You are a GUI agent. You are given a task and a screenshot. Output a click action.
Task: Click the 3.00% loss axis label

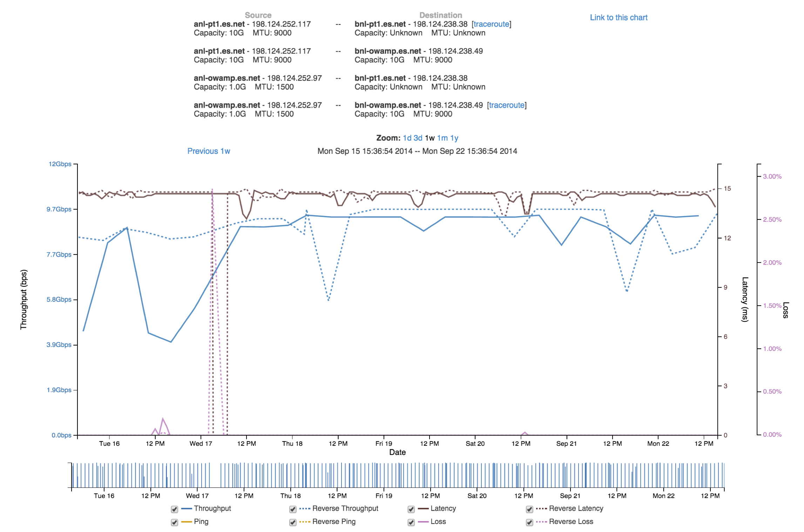(772, 176)
